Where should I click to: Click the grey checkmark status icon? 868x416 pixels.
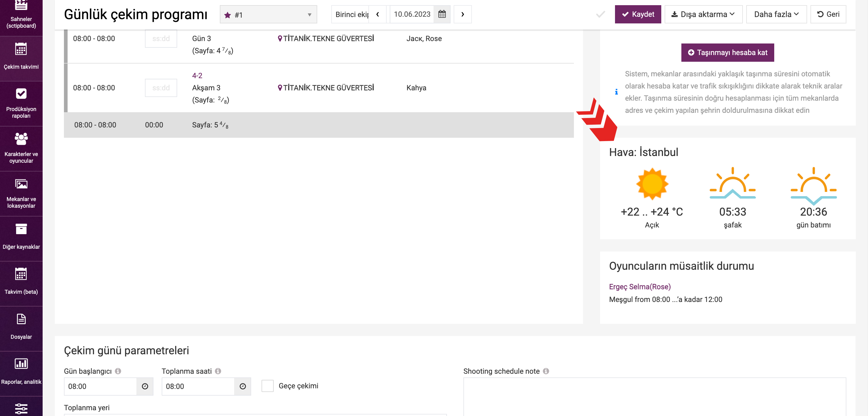click(600, 15)
